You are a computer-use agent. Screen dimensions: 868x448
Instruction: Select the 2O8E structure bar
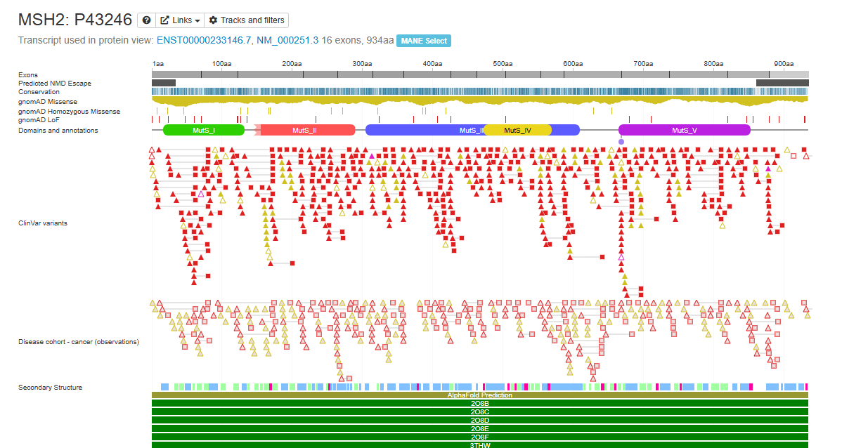point(480,428)
